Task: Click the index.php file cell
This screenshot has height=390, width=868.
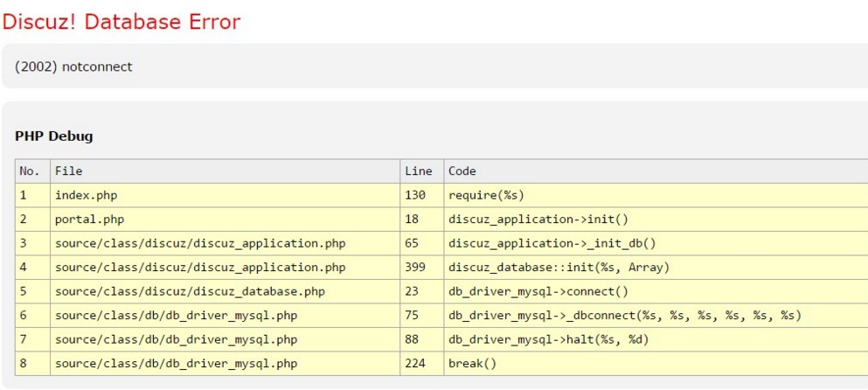Action: point(86,196)
